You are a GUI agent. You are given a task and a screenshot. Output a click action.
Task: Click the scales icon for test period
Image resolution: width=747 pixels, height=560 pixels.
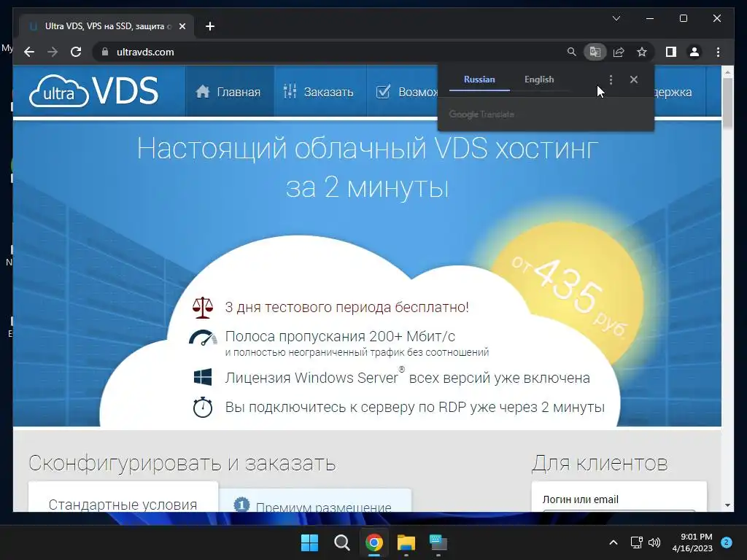[203, 308]
